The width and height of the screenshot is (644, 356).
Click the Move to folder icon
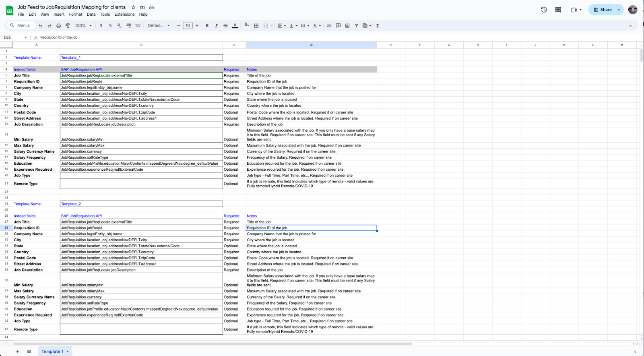pos(142,7)
